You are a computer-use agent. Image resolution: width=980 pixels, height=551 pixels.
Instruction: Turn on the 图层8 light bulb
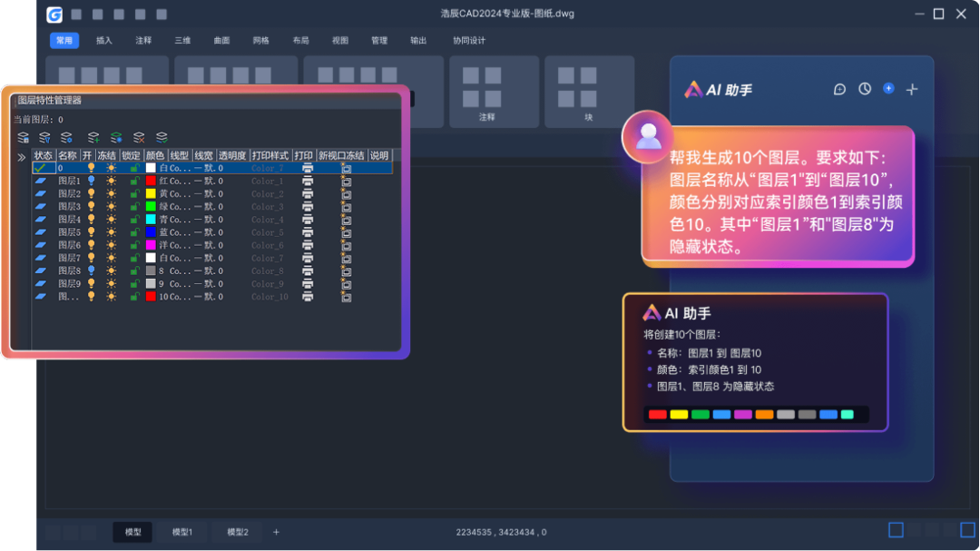(92, 271)
